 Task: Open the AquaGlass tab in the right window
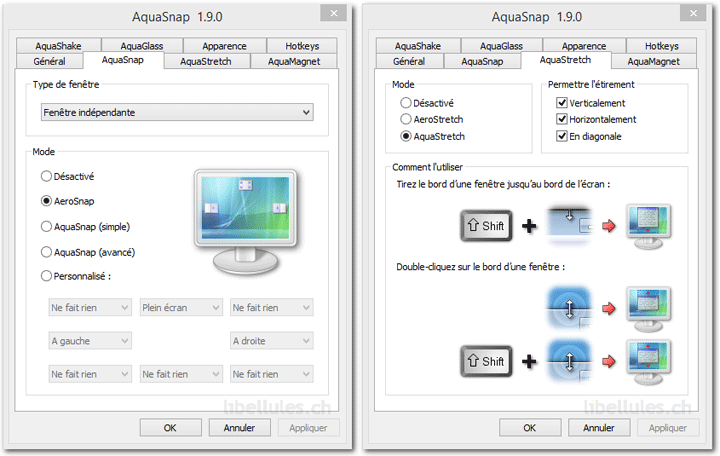tap(501, 46)
